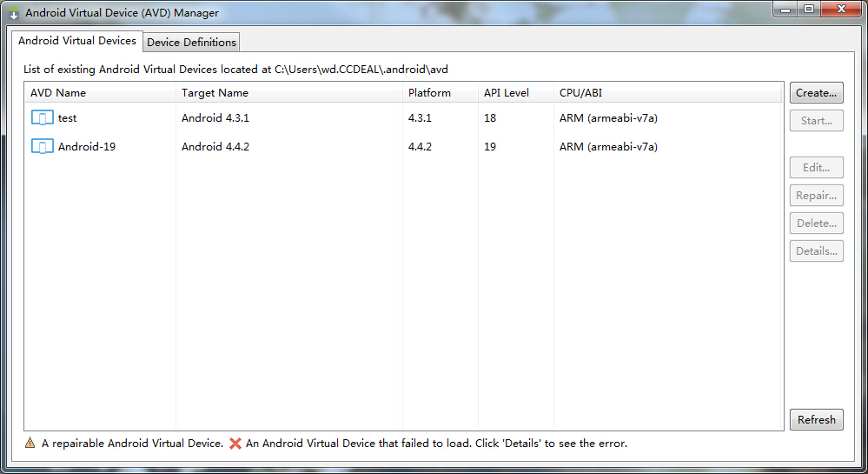Click platform value 4.3.1 in test row
Viewport: 868px width, 474px height.
pyautogui.click(x=420, y=118)
